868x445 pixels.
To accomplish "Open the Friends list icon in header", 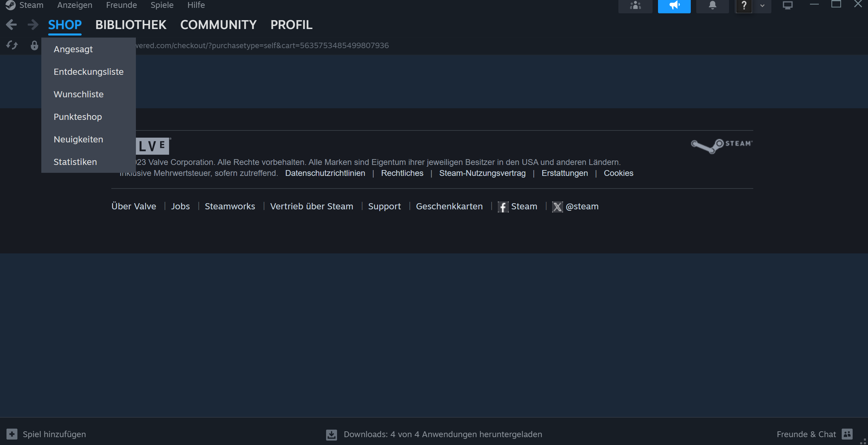I will coord(635,5).
